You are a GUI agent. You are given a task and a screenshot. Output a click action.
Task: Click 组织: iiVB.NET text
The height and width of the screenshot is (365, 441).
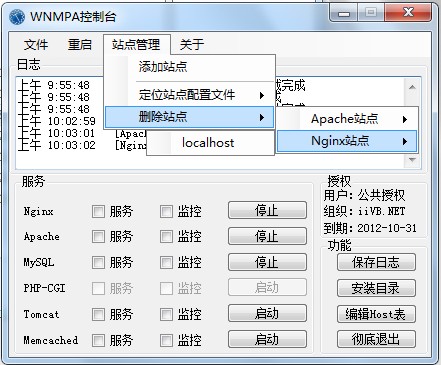click(364, 211)
